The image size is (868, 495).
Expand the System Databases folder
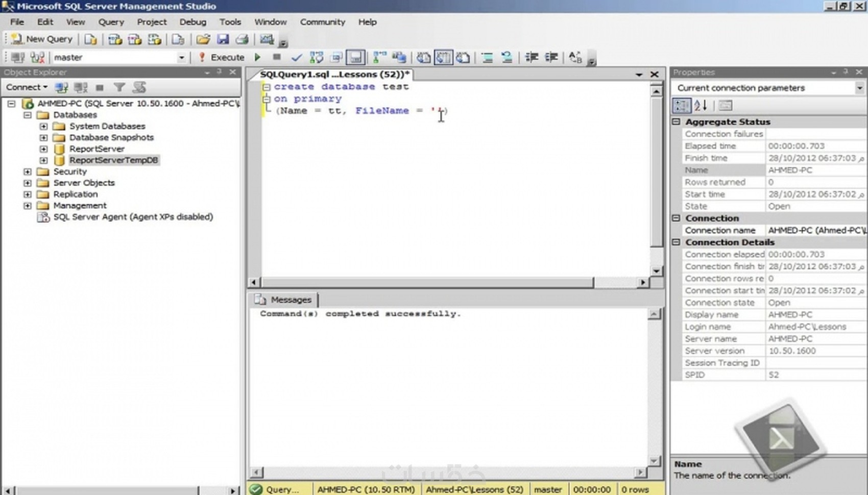pyautogui.click(x=43, y=126)
